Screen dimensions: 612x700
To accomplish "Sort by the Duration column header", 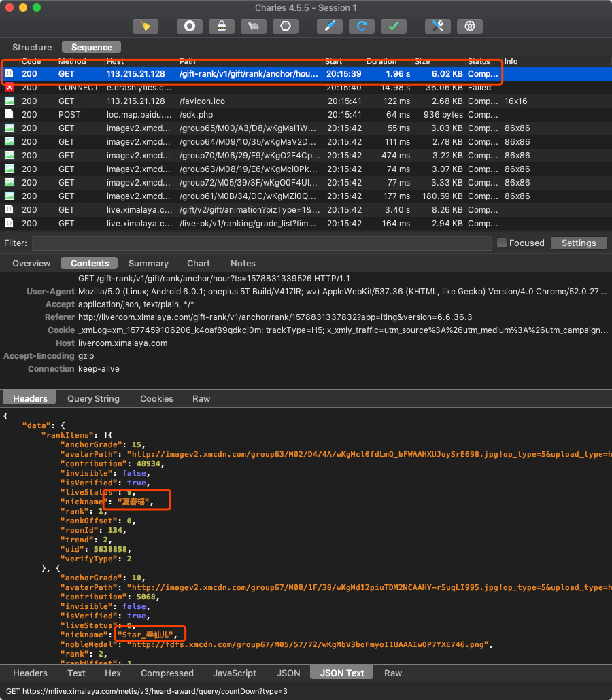I will (x=381, y=61).
